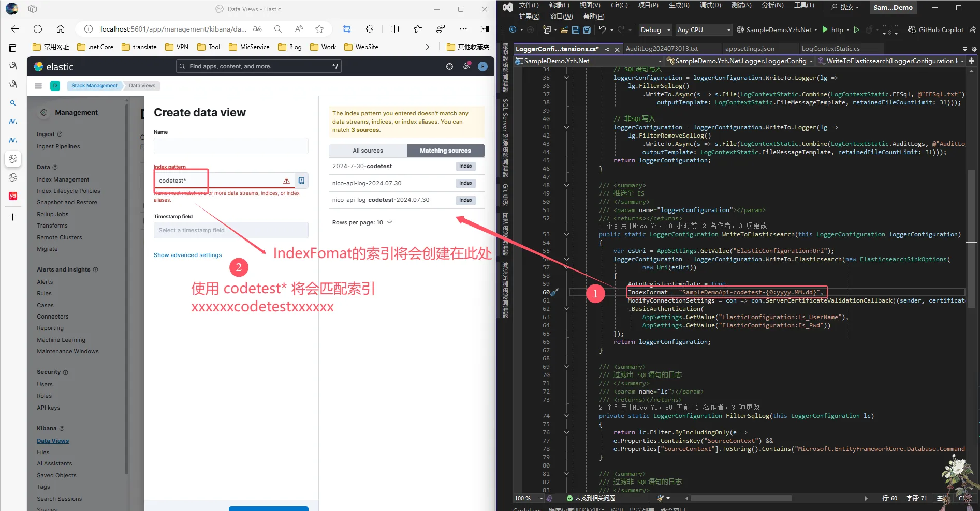Open SampleDemo.Yzh.Net project navigation dropdown
This screenshot has height=511, width=980.
point(589,61)
